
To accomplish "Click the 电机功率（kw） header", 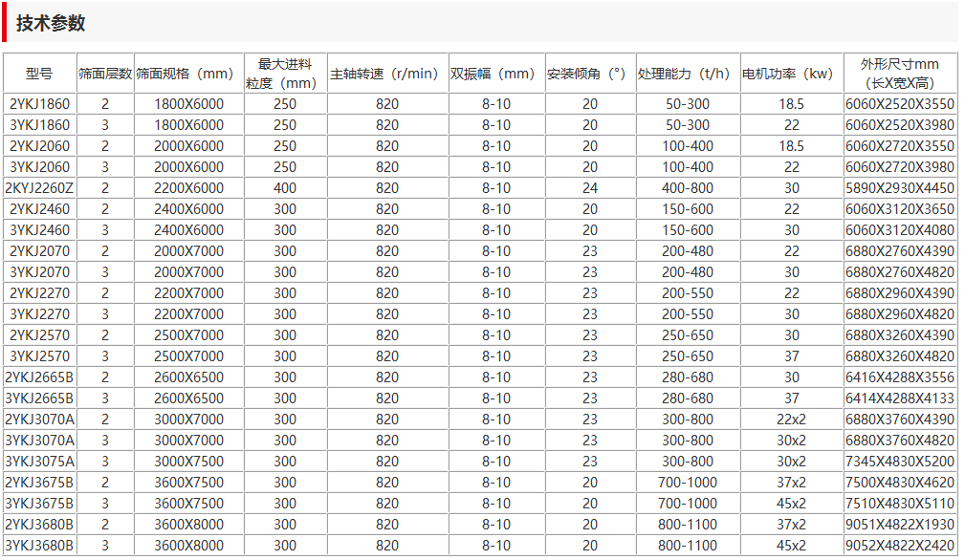I will pos(792,74).
